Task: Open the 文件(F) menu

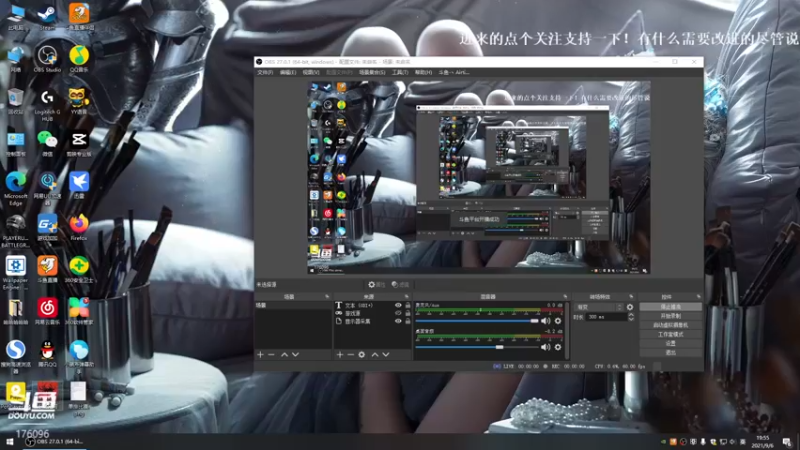Action: [265, 72]
